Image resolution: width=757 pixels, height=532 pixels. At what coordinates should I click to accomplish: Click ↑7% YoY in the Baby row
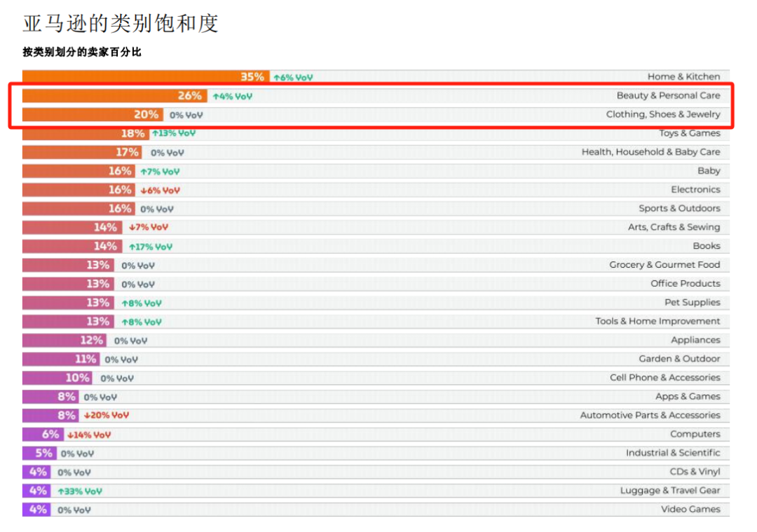click(160, 172)
